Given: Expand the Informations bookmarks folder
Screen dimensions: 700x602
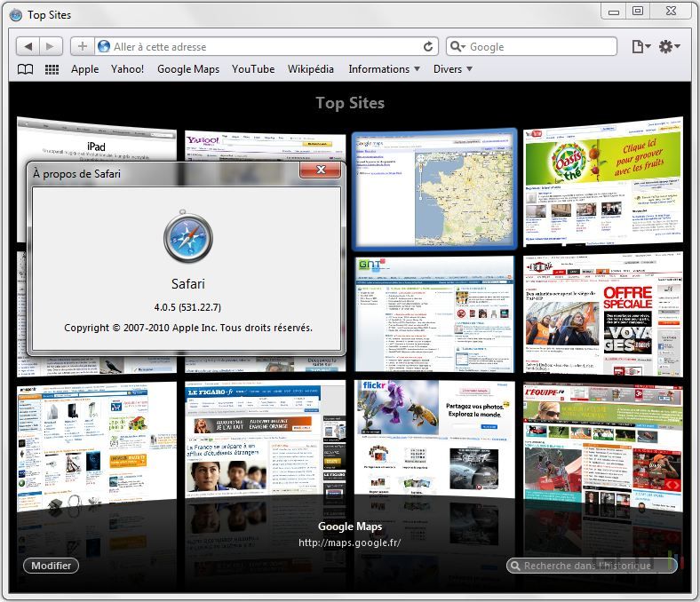Looking at the screenshot, I should (x=384, y=69).
